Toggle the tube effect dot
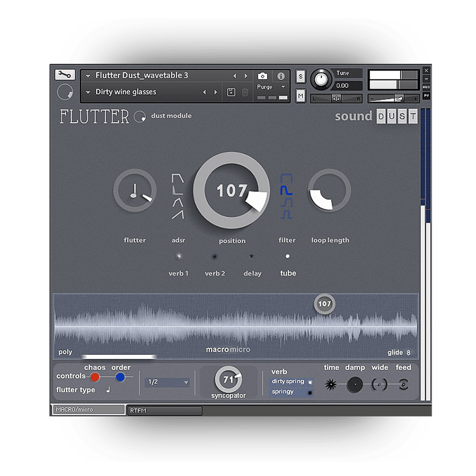This screenshot has height=476, width=476. (x=288, y=256)
